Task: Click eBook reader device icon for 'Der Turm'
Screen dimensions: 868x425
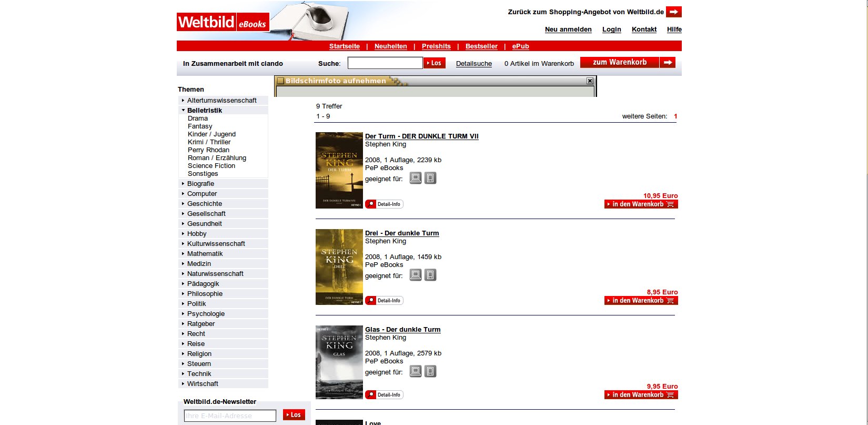Action: [430, 179]
